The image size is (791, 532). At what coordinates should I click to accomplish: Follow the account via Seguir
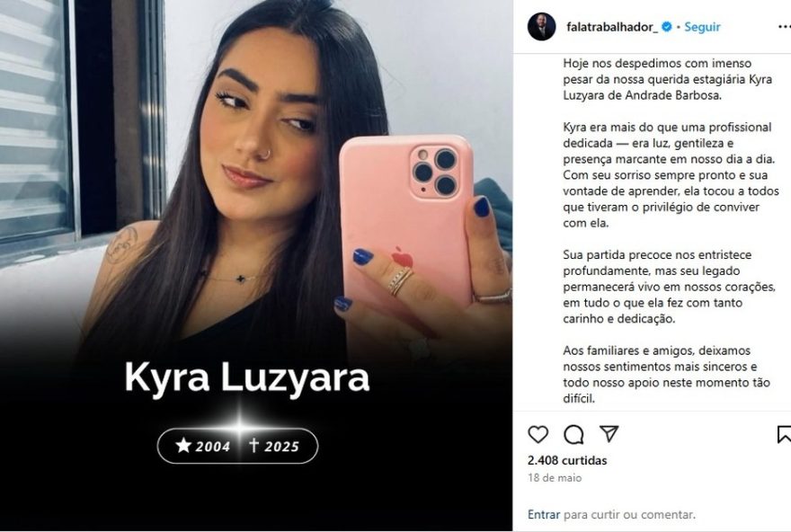coord(702,27)
